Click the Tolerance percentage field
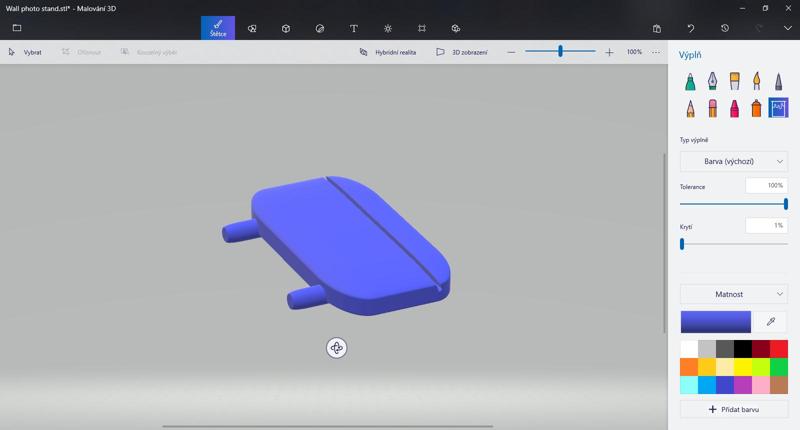Image resolution: width=800 pixels, height=430 pixels. point(766,186)
